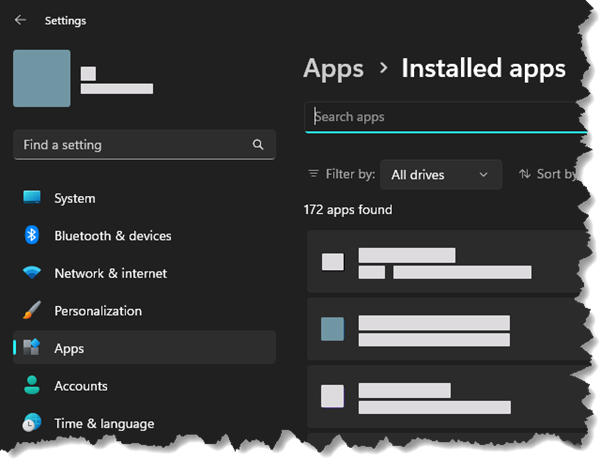Click the Network wifi icon
This screenshot has height=459, width=600.
32,273
